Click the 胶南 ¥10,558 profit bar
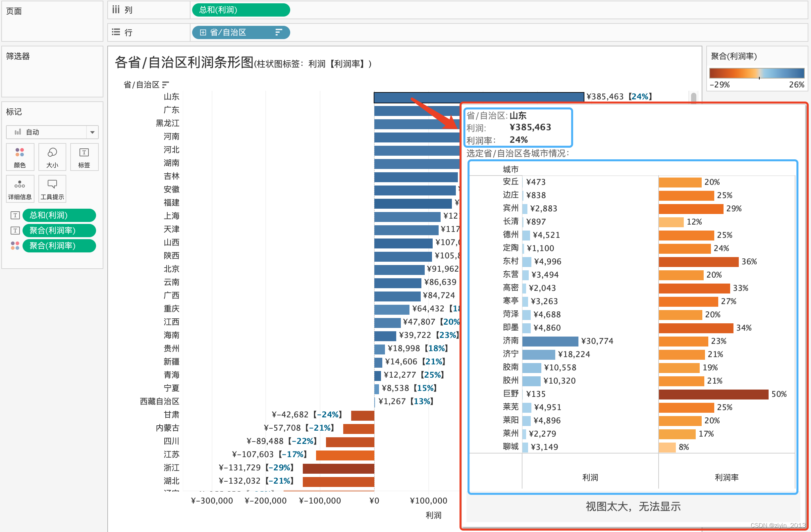 point(532,368)
